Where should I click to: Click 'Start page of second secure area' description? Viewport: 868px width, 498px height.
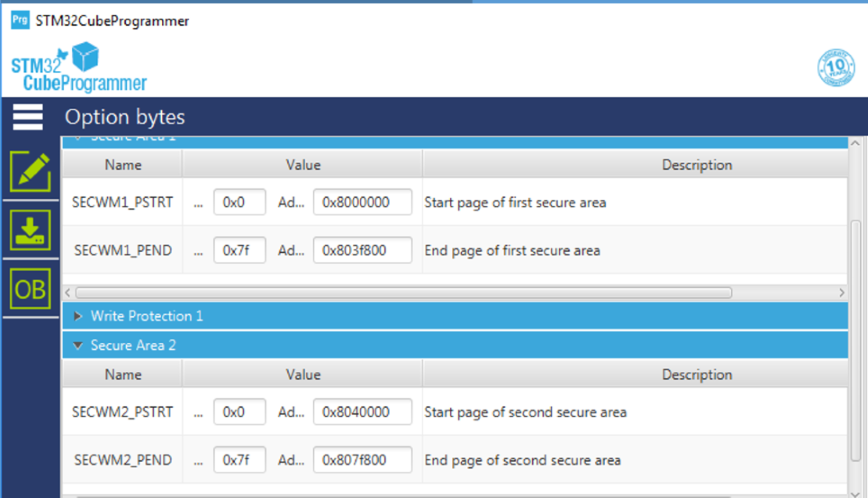pyautogui.click(x=525, y=412)
